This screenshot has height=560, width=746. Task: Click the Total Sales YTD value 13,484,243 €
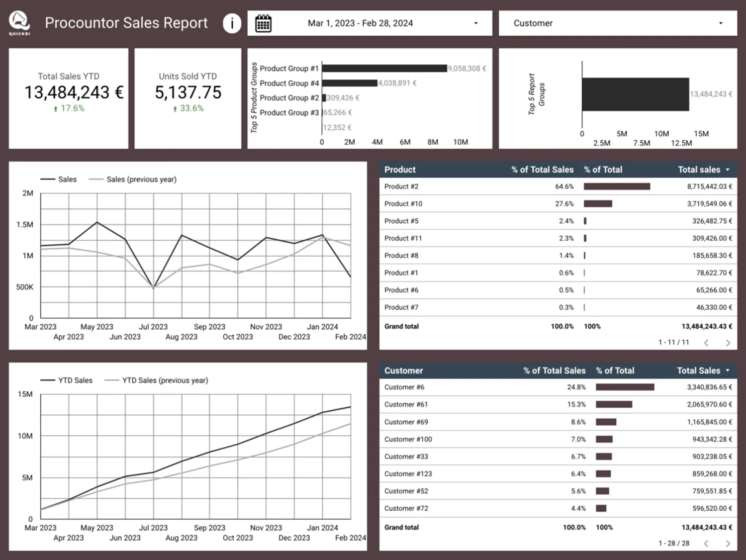(74, 93)
